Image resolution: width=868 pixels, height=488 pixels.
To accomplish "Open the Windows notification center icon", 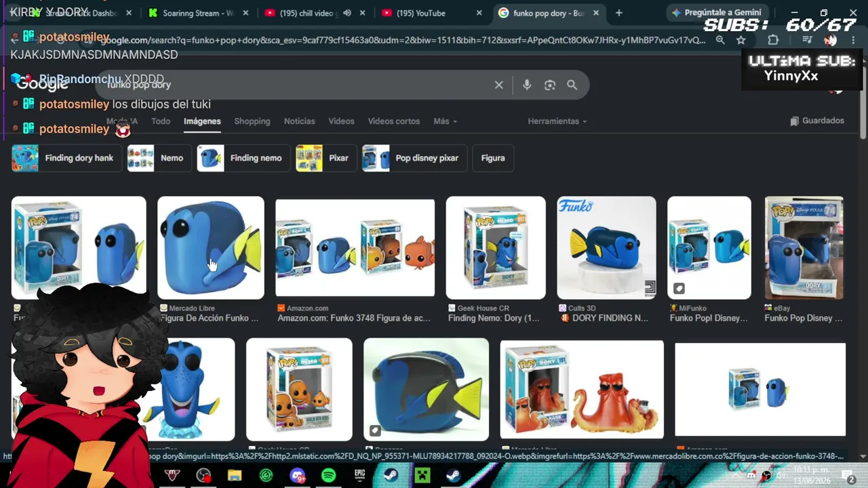I will click(848, 476).
